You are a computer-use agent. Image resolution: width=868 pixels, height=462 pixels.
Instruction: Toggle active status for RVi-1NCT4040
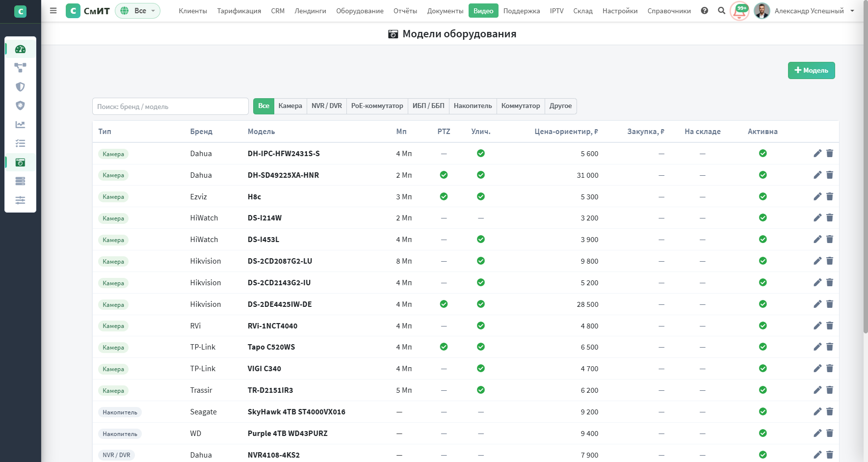coord(763,326)
